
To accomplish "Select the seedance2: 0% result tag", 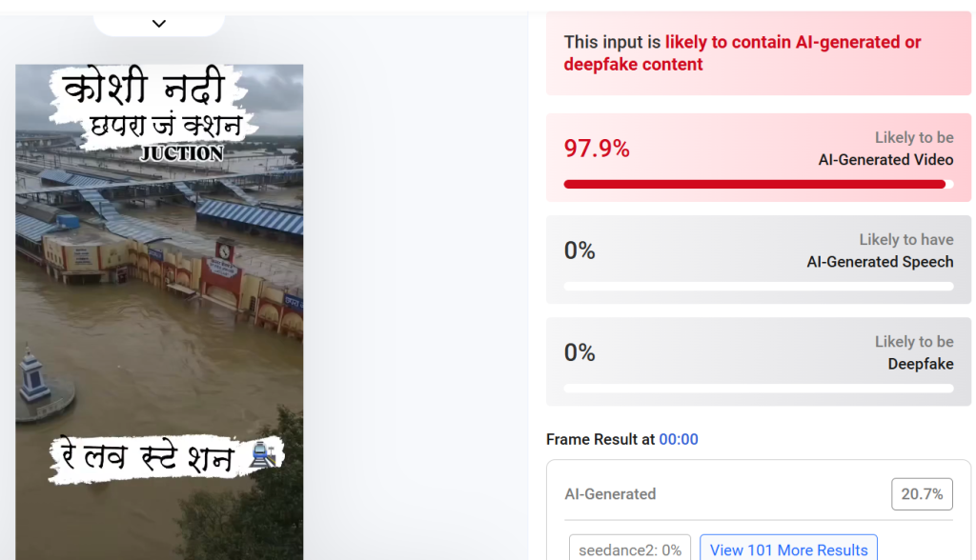I will 630,549.
